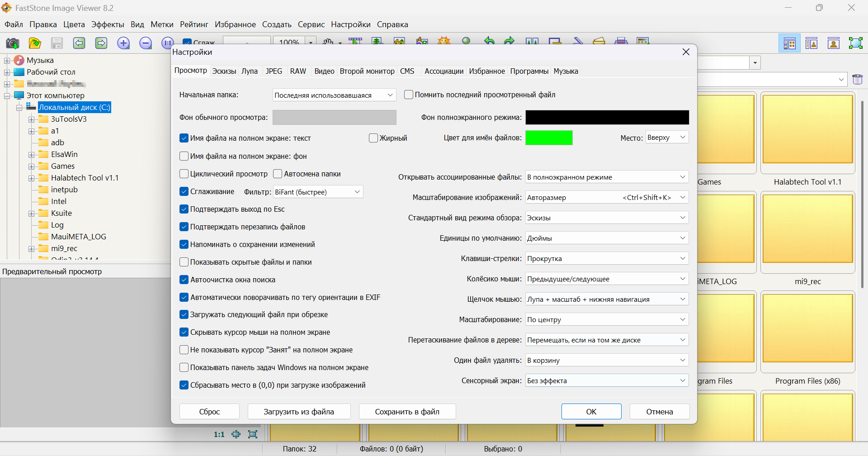Open the Единицы по умолчанию dropdown
Viewport: 868px width, 456px height.
click(607, 238)
